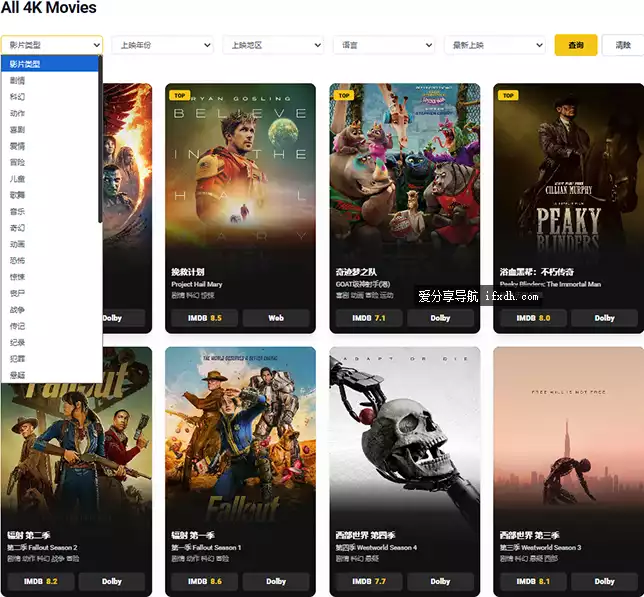Click the TOP badge on Peaky Blinders
The width and height of the screenshot is (644, 597).
508,95
